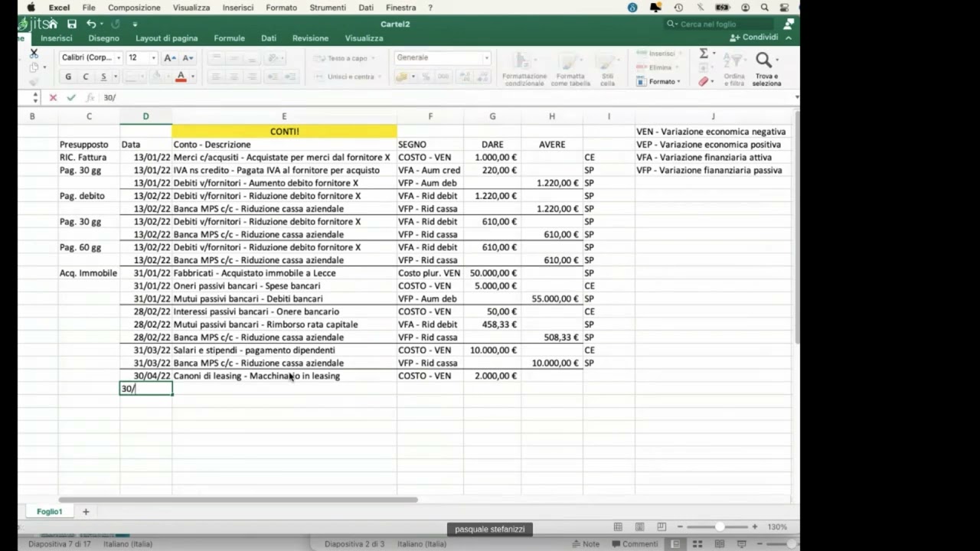
Task: Open the Formule ribbon tab
Action: point(229,38)
